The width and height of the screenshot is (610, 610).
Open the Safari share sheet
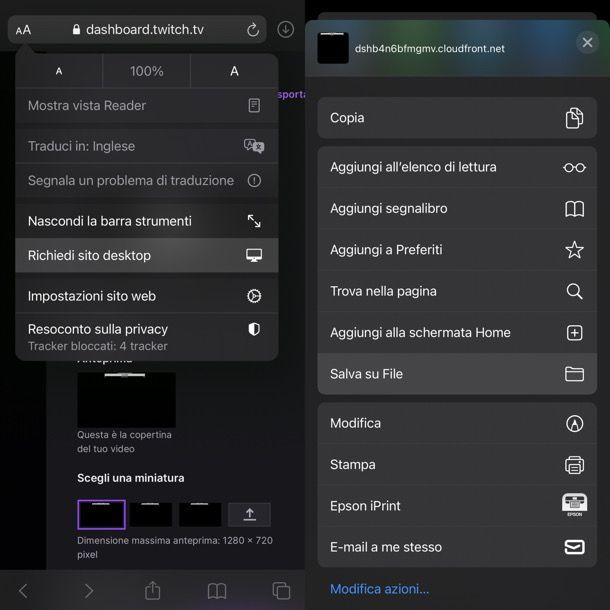click(152, 590)
